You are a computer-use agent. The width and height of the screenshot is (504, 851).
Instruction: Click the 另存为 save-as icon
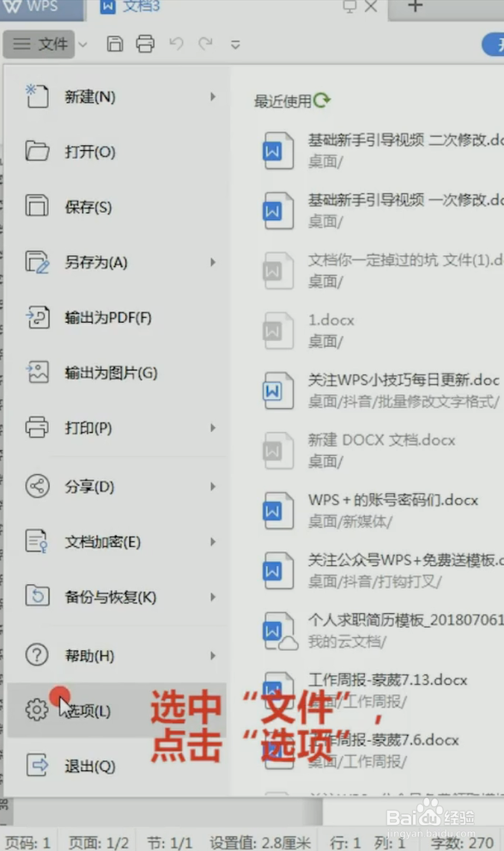point(37,262)
